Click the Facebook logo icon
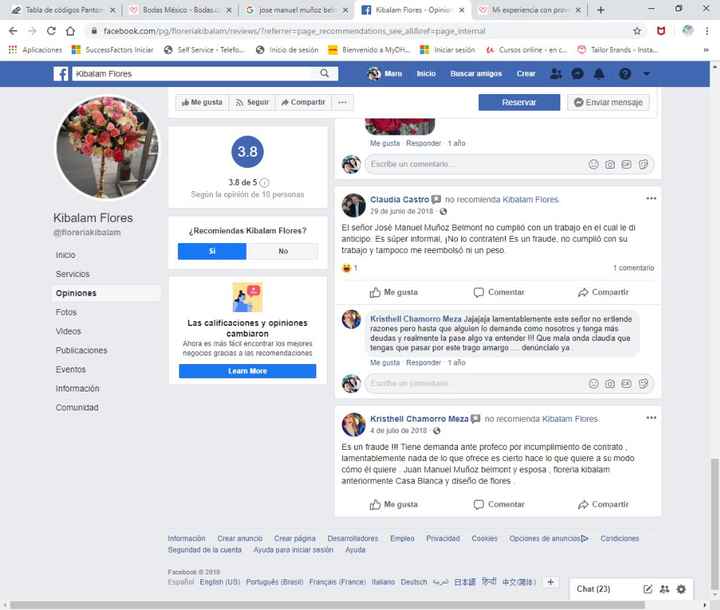720x610 pixels. [61, 73]
